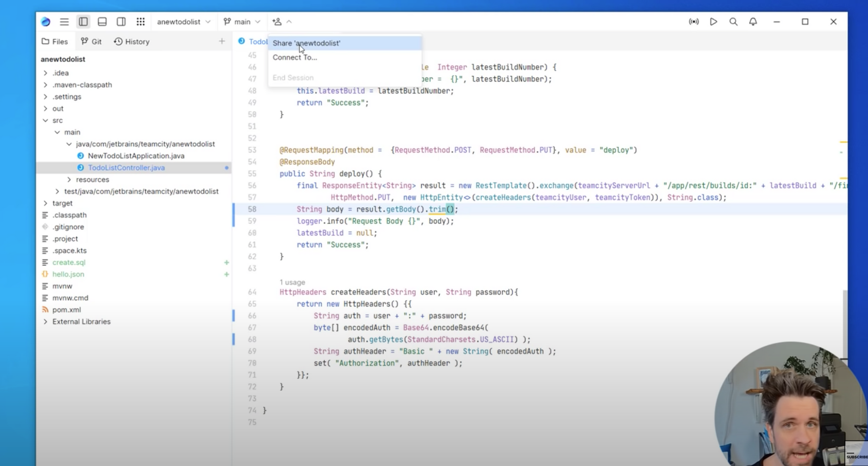Image resolution: width=868 pixels, height=466 pixels.
Task: Click the anewtodolist project root label
Action: pos(63,59)
